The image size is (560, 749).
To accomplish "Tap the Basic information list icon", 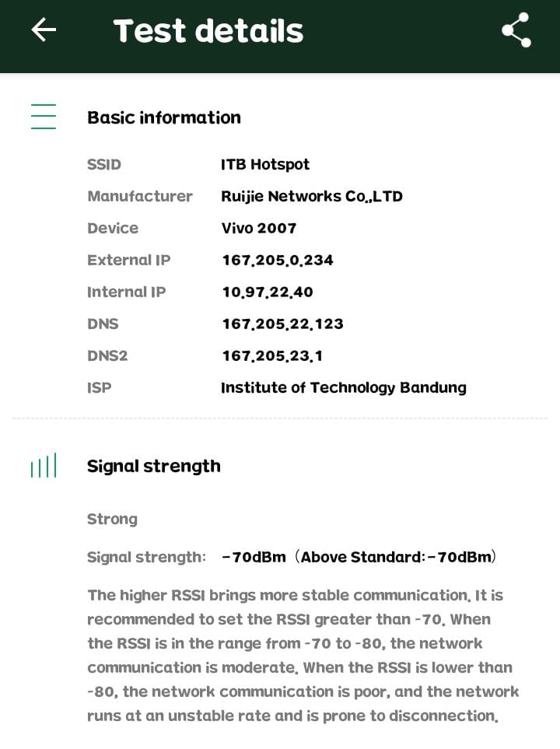I will click(x=44, y=117).
